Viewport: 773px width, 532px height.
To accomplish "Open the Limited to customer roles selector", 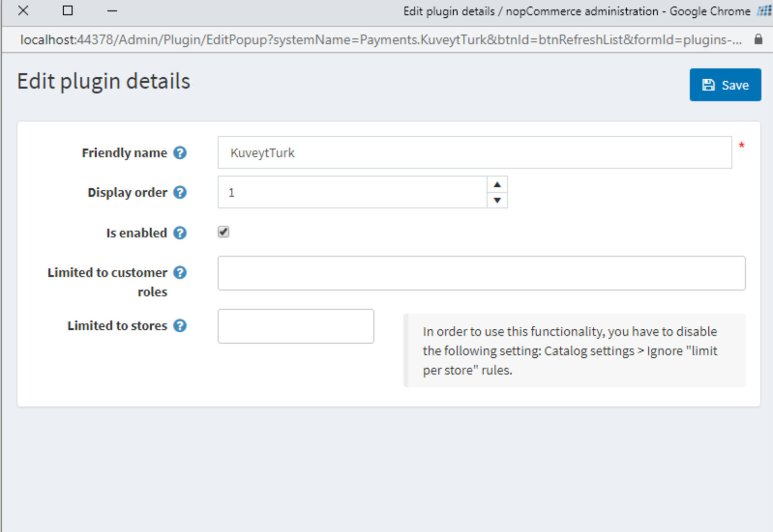I will pyautogui.click(x=481, y=273).
